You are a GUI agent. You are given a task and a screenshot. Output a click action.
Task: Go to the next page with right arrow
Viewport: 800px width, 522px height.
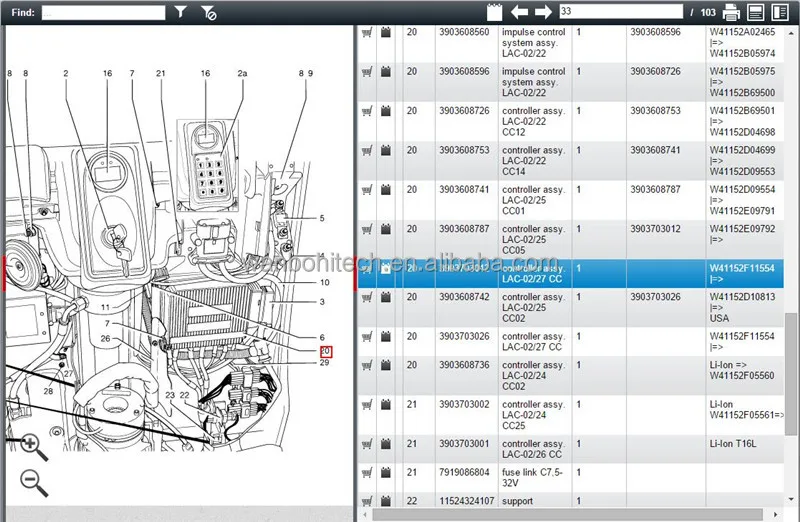pyautogui.click(x=543, y=12)
